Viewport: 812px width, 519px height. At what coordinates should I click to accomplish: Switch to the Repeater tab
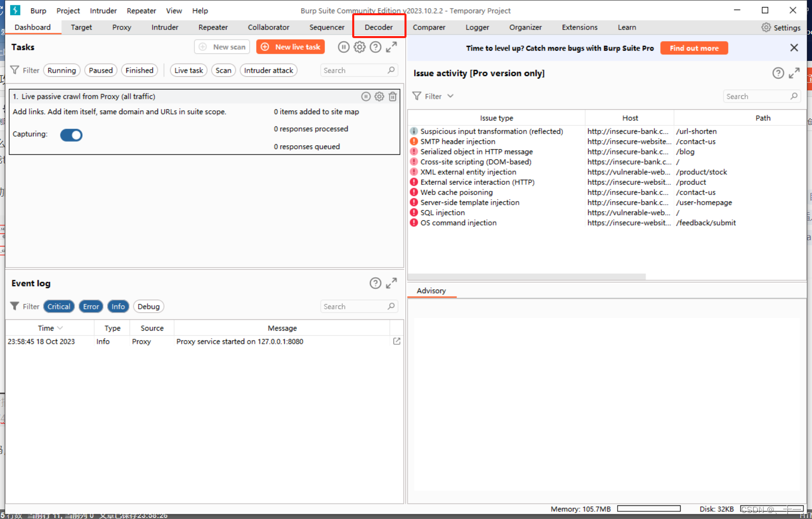coord(213,27)
